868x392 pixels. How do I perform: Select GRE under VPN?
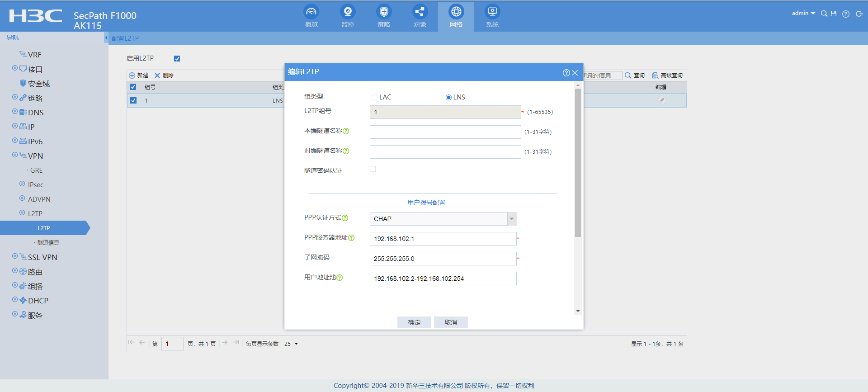point(36,170)
